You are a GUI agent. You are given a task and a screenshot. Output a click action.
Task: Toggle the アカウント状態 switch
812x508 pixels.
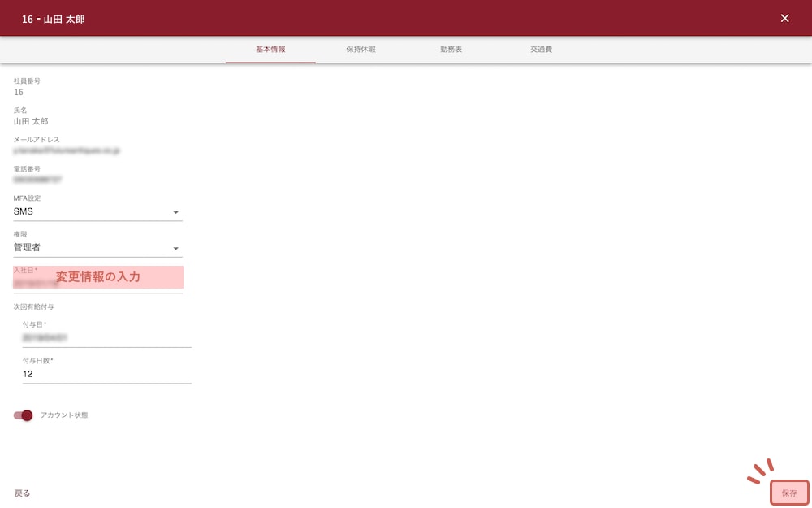(24, 415)
